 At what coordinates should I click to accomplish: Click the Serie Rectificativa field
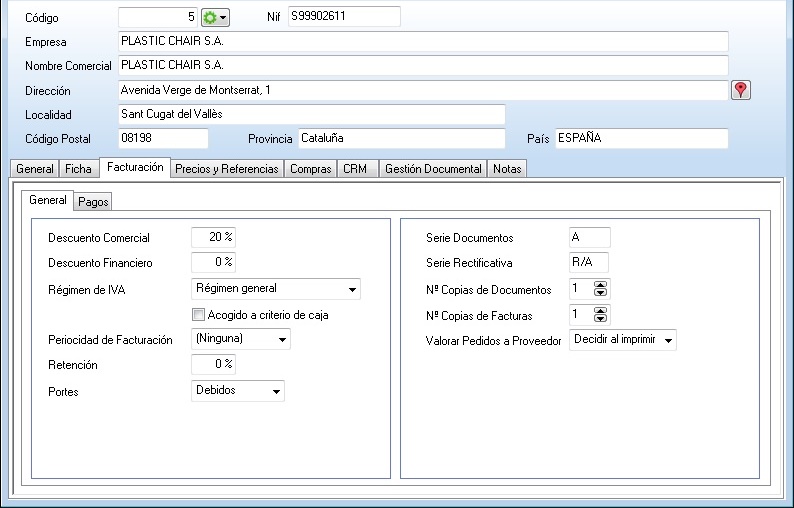click(x=588, y=263)
